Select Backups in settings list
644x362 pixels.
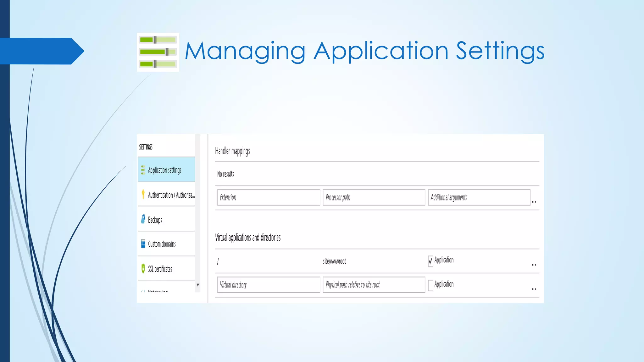click(x=166, y=219)
